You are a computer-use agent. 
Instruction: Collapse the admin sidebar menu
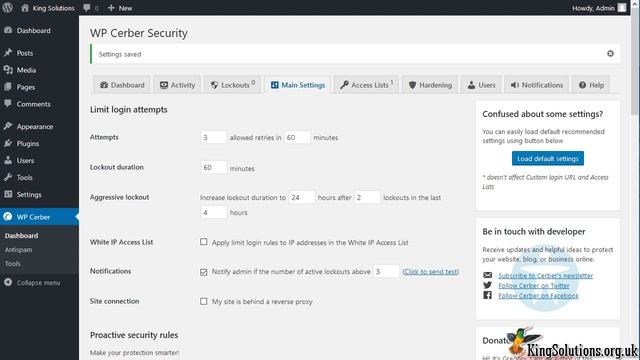tap(38, 282)
